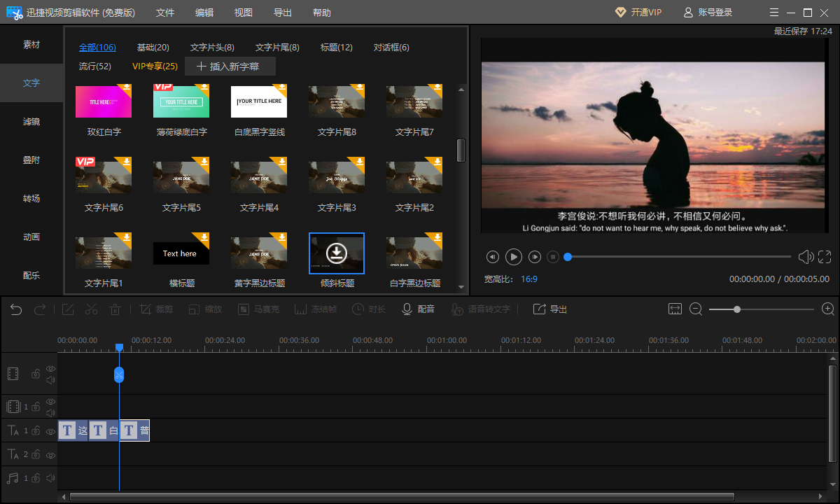Screen dimensions: 840x504
Task: Click the zoom-out minus icon on timeline
Action: tap(695, 309)
